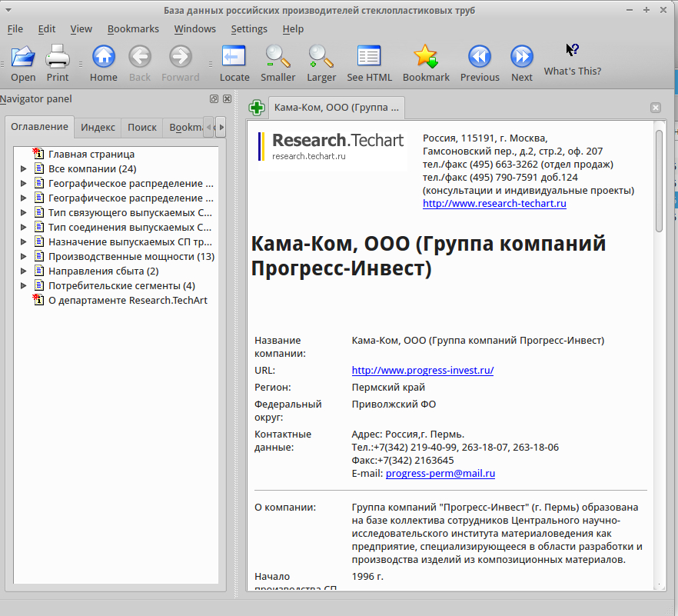This screenshot has width=678, height=616.
Task: Open new tab with green plus
Action: 257,108
